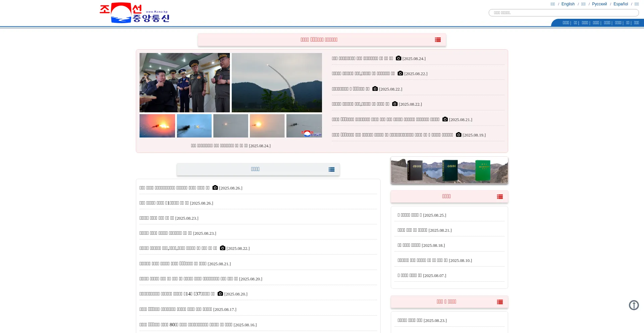The width and height of the screenshot is (644, 333).
Task: Open the large photo of the leader with officers
Action: (184, 82)
